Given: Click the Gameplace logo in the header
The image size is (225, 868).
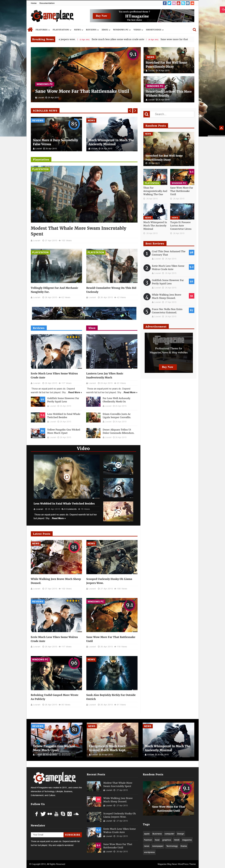Looking at the screenshot, I should click(x=52, y=15).
